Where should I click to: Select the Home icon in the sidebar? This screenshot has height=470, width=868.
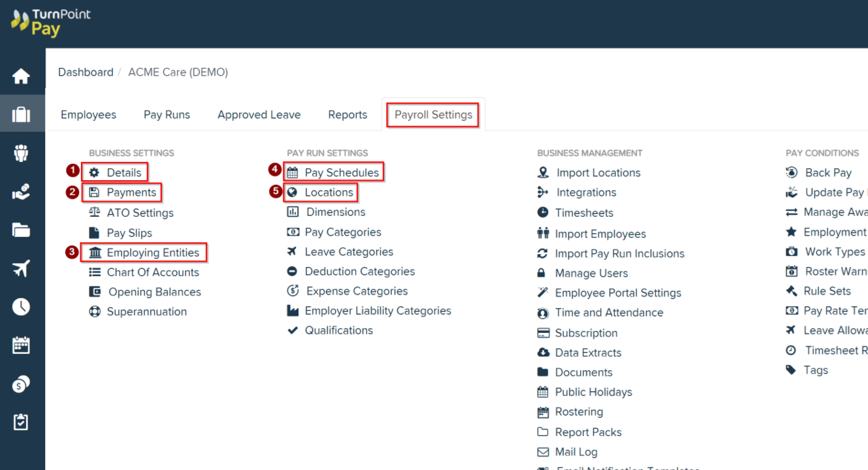click(22, 75)
